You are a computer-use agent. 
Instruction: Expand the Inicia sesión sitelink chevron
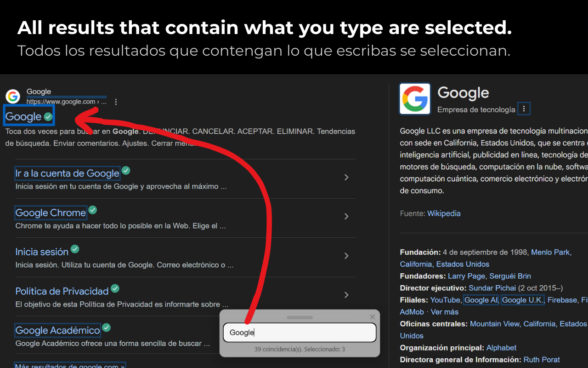coord(346,256)
